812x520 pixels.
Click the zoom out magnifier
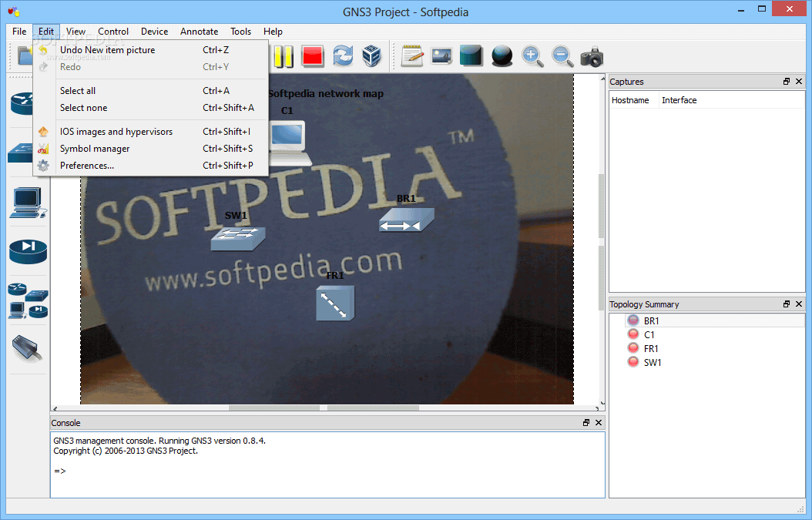coord(562,56)
